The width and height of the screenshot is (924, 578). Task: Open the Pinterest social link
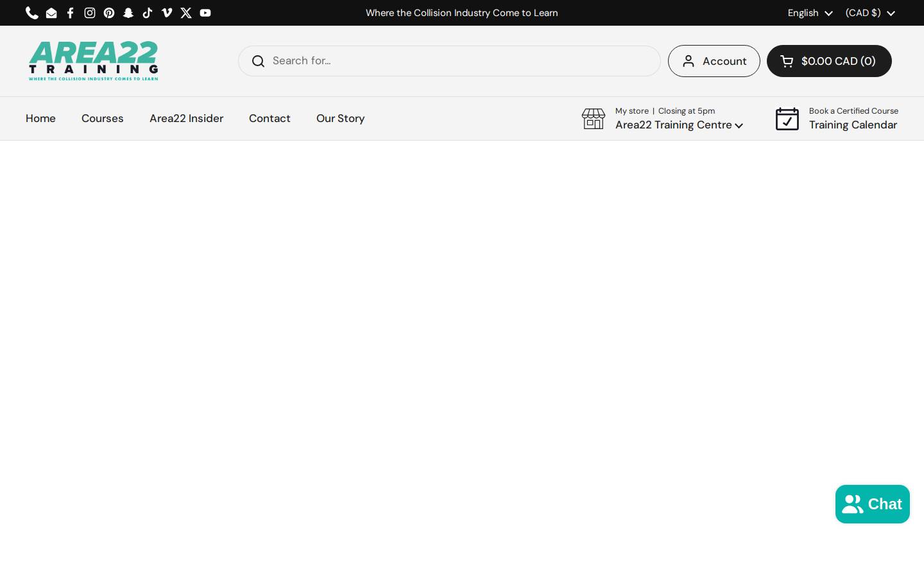(x=109, y=13)
